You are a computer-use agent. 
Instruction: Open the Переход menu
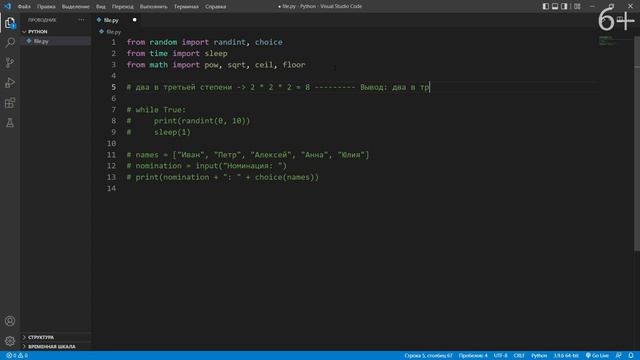[x=122, y=7]
